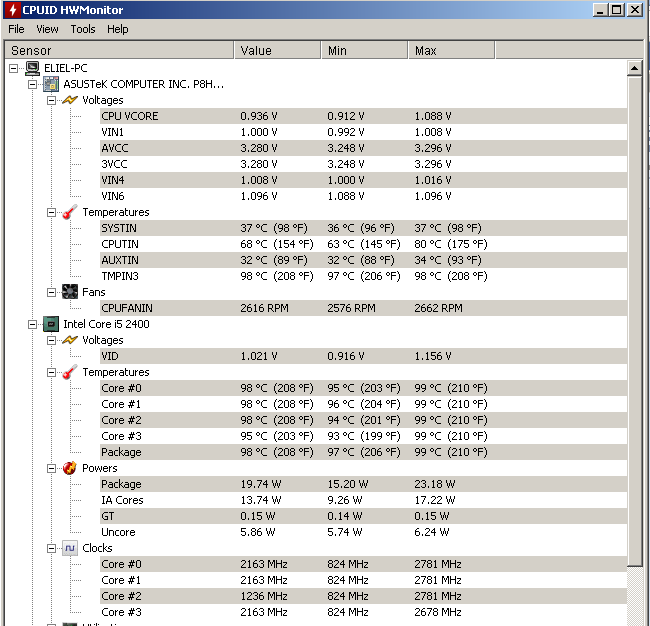This screenshot has height=626, width=650.
Task: Click the ASUSTeK motherboard icon
Action: [x=51, y=84]
